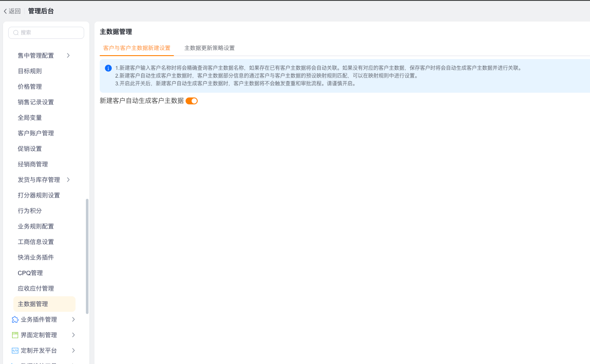The height and width of the screenshot is (364, 590).
Task: Click the blue info icon in notice
Action: coord(108,68)
